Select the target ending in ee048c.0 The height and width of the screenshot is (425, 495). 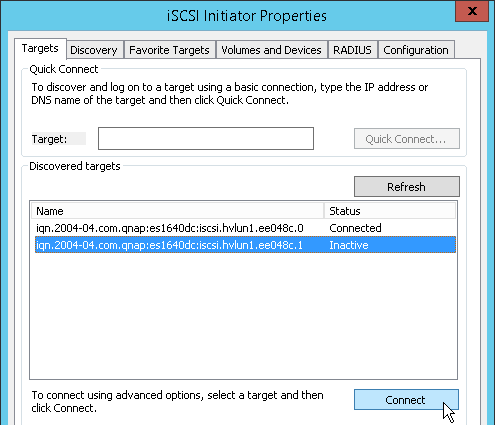click(x=170, y=228)
